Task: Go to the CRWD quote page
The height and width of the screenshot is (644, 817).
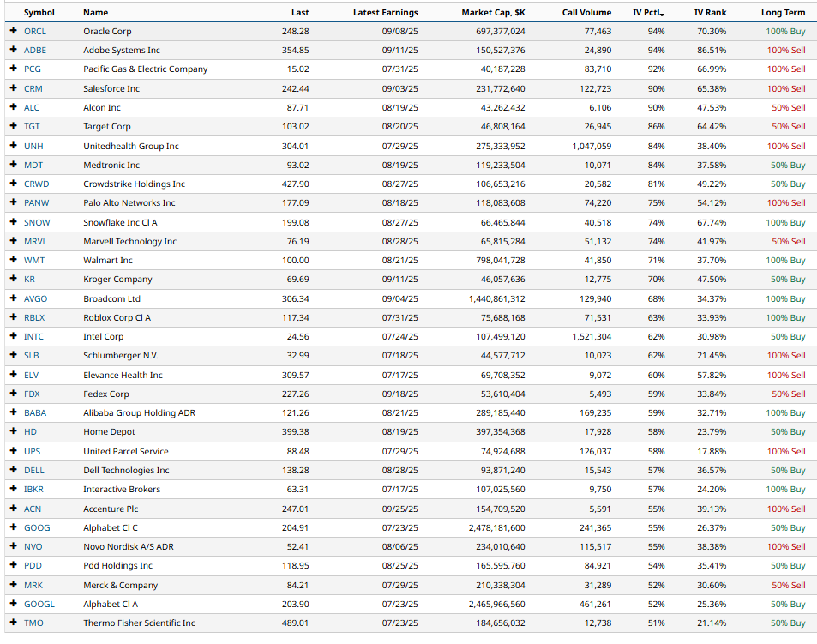Action: click(37, 184)
